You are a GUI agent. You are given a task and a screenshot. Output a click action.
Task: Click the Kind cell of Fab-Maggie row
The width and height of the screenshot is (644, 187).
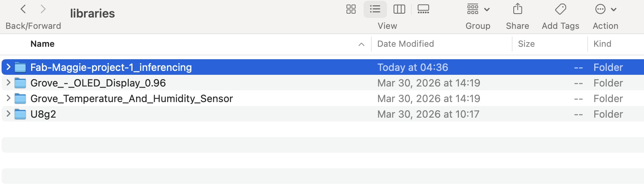click(608, 67)
